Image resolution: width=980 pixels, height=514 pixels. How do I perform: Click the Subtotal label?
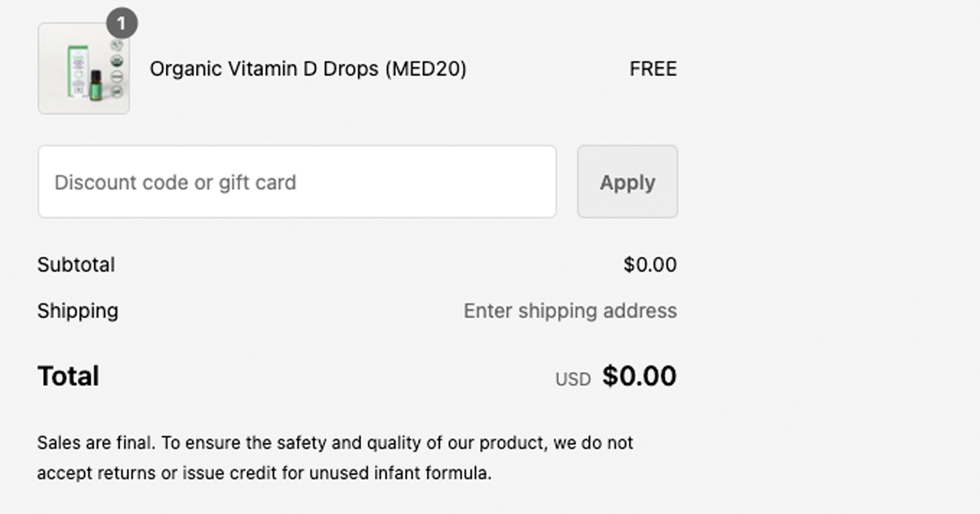[x=75, y=264]
